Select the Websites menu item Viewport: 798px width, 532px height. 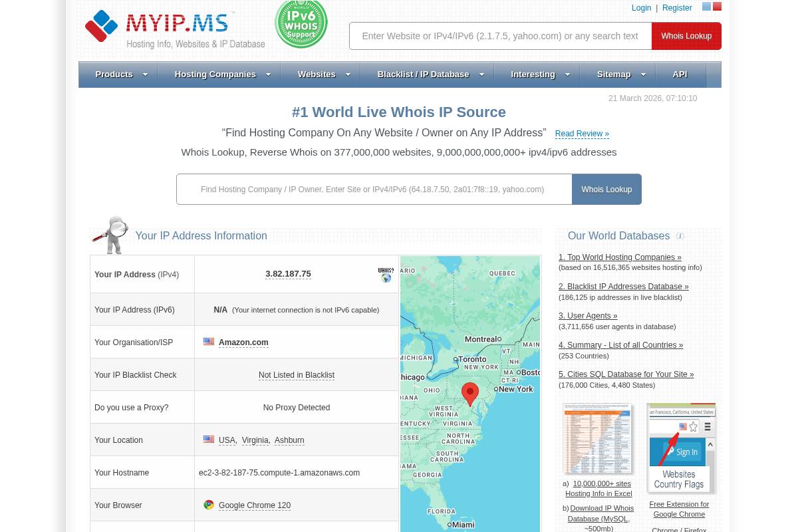[x=317, y=74]
